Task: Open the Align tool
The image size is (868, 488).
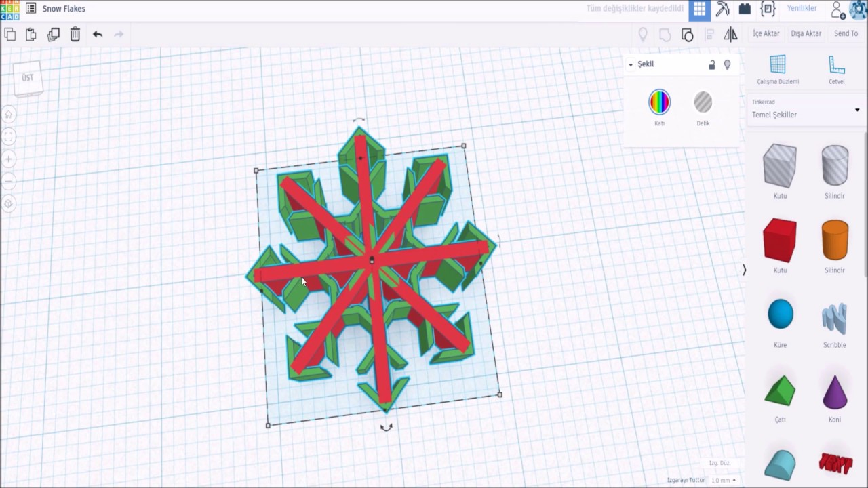Action: pos(709,35)
